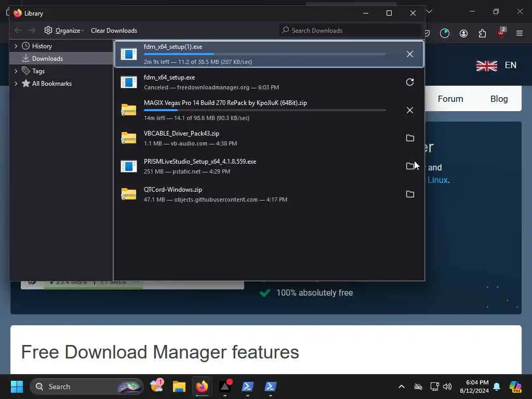Click Clear Downloads in the Library toolbar
The width and height of the screenshot is (532, 399).
(114, 31)
